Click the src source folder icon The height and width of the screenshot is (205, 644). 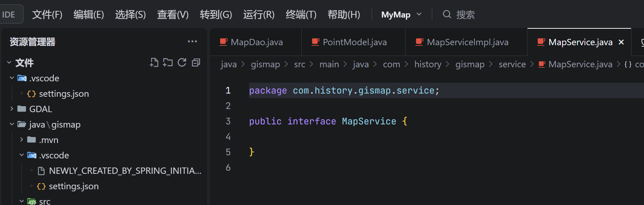click(32, 201)
